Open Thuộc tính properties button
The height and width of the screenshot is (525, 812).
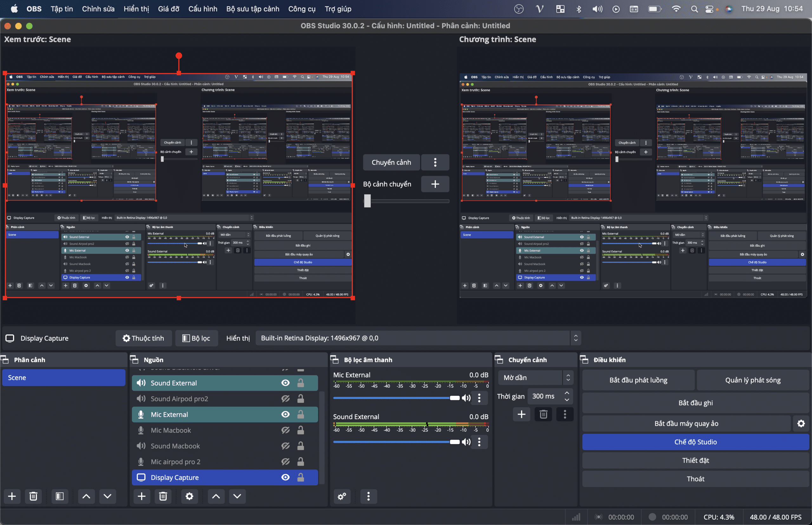click(x=143, y=338)
